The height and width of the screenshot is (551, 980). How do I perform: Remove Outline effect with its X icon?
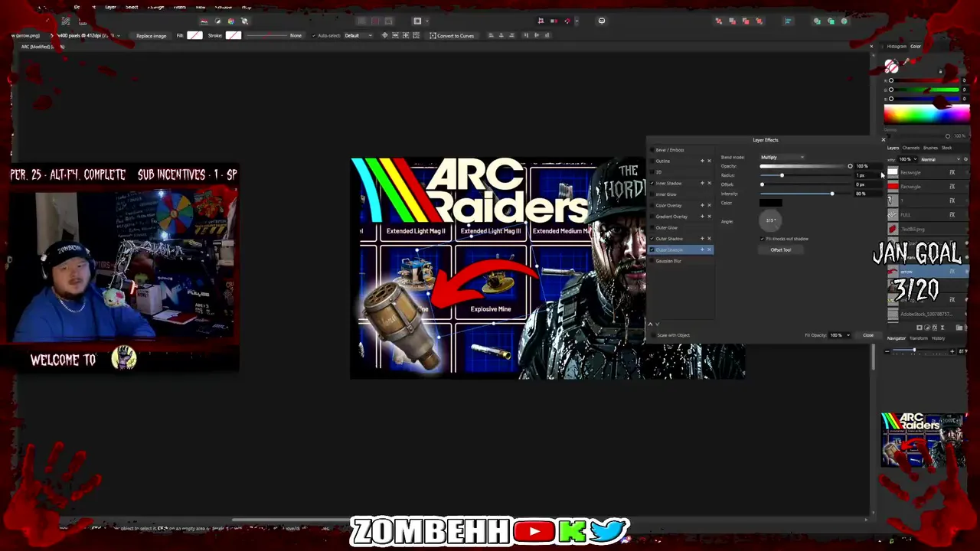click(x=709, y=161)
